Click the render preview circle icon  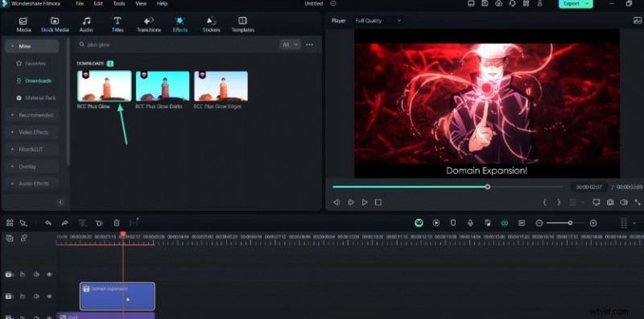(x=436, y=223)
